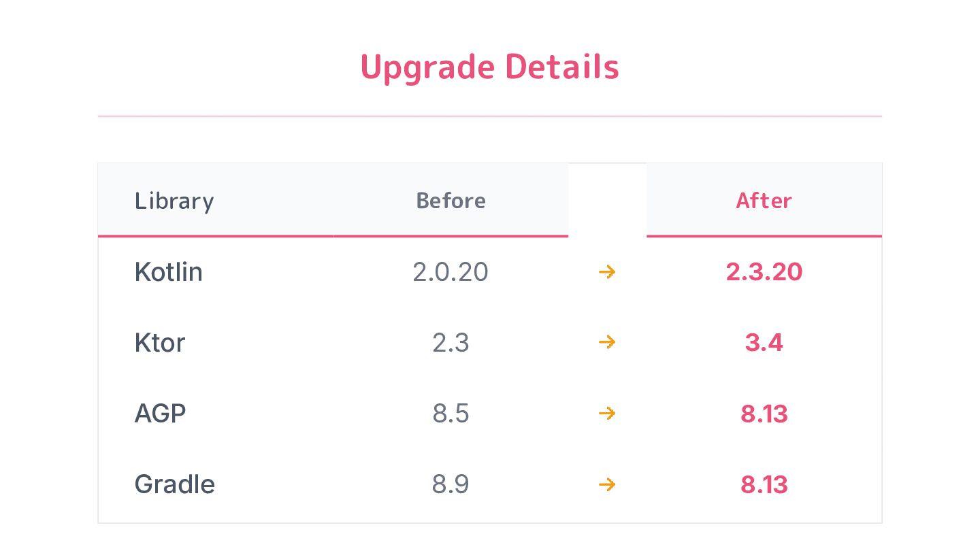The height and width of the screenshot is (551, 980).
Task: Click AGP's before version 8.5
Action: (451, 413)
